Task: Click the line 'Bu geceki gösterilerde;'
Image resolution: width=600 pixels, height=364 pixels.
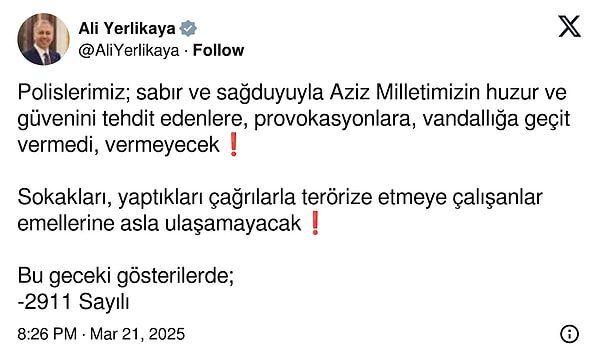Action: tap(126, 276)
